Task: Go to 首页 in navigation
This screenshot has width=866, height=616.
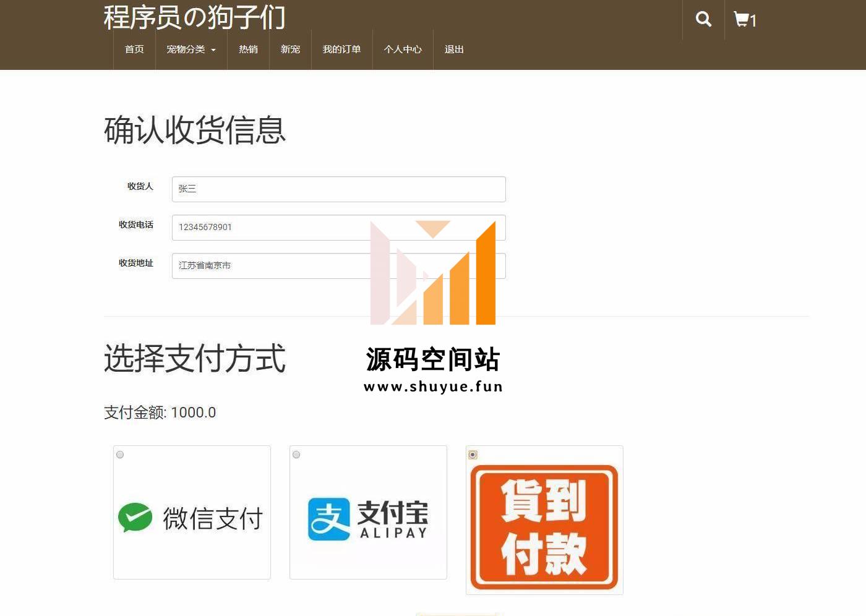Action: [134, 49]
